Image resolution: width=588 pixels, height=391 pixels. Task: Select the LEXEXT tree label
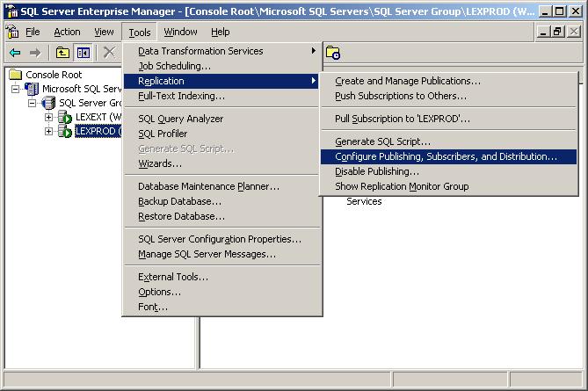(98, 117)
